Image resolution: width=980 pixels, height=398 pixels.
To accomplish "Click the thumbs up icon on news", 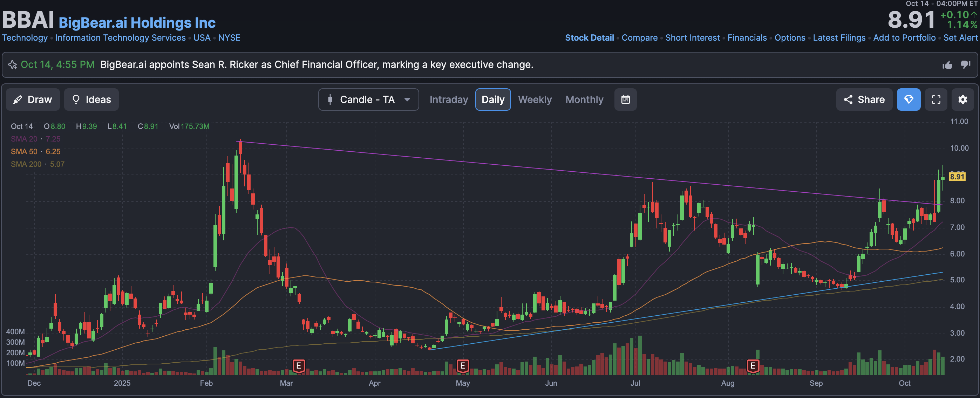I will pyautogui.click(x=947, y=65).
